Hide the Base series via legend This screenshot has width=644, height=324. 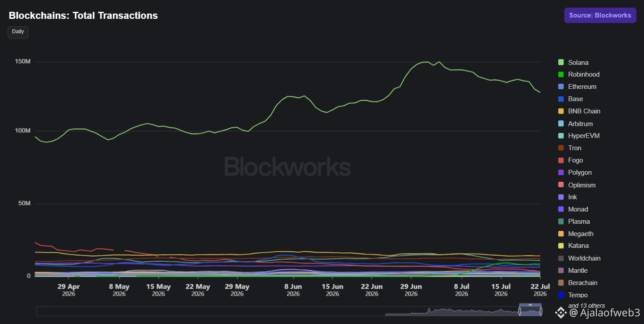point(571,99)
